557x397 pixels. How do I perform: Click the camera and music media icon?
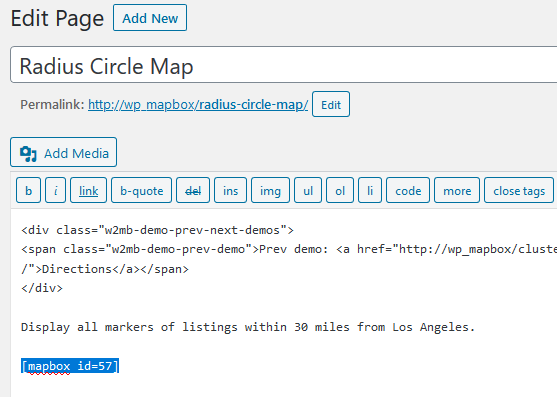(28, 154)
